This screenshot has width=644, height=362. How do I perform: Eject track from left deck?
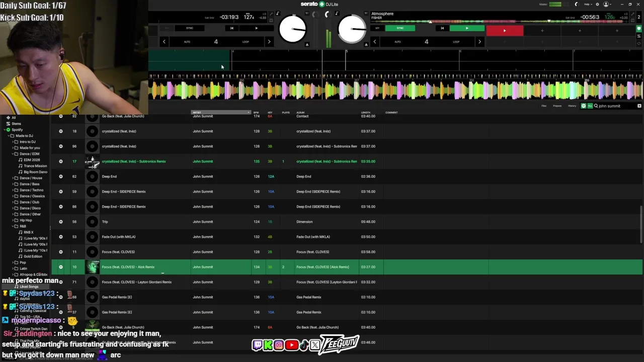tap(307, 45)
